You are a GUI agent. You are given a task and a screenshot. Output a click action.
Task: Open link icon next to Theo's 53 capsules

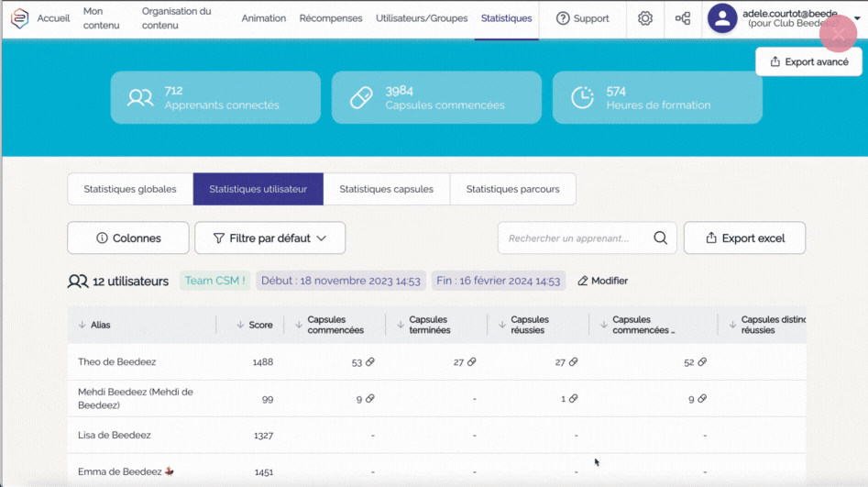click(370, 362)
